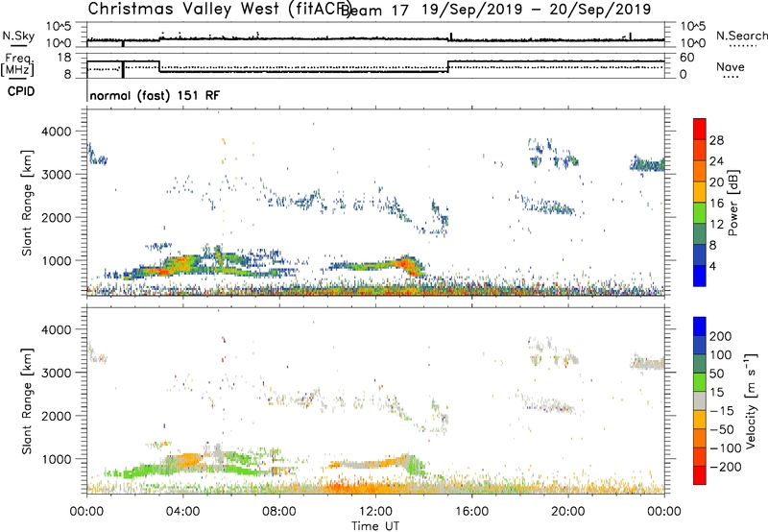Click the orange velocity patch near 04:00 UT
Image resolution: width=768 pixels, height=532 pixels.
pos(186,460)
